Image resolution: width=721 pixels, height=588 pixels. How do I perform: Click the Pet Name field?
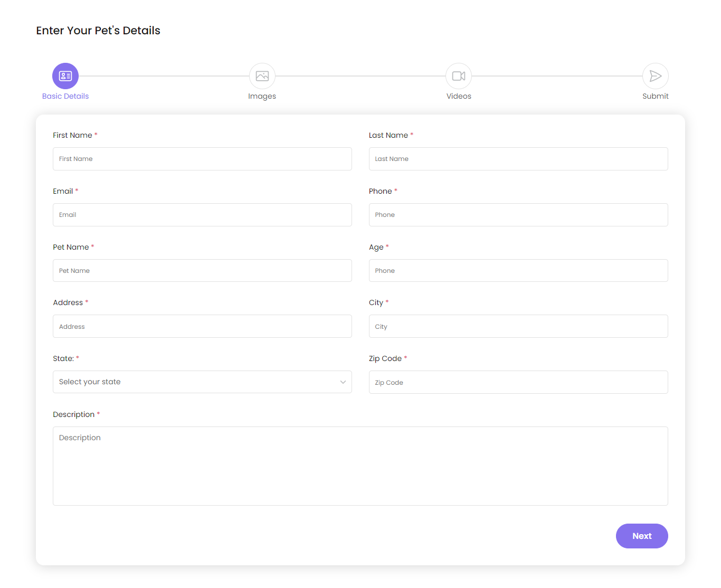tap(202, 270)
